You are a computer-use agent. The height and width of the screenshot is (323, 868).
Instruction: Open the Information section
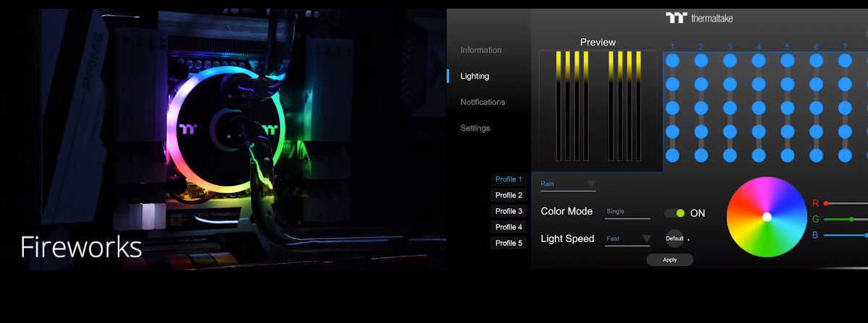480,50
